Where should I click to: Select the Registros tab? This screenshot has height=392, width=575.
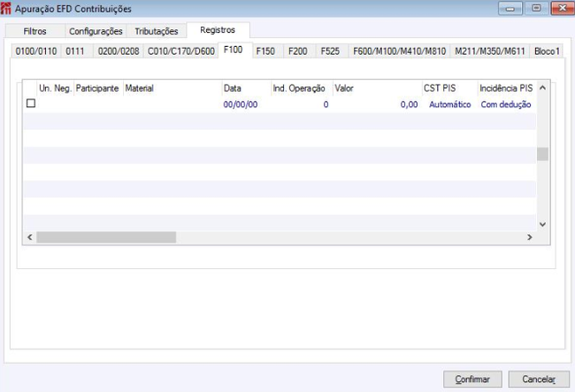[218, 30]
